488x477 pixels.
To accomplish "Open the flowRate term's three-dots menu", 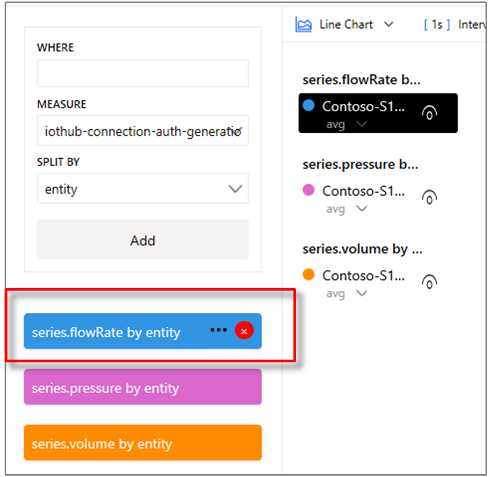I will pos(218,330).
